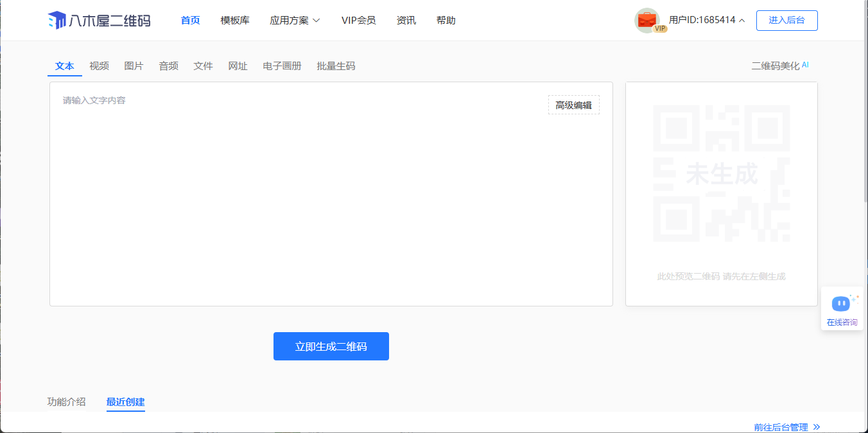Open the 模板库 navigation item
This screenshot has height=433, width=868.
(235, 21)
